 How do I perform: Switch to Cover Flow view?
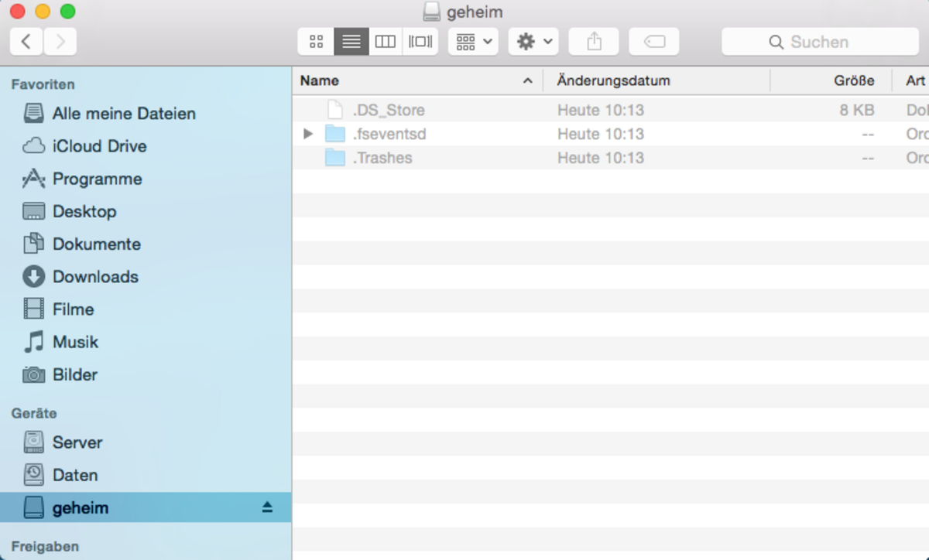click(420, 42)
